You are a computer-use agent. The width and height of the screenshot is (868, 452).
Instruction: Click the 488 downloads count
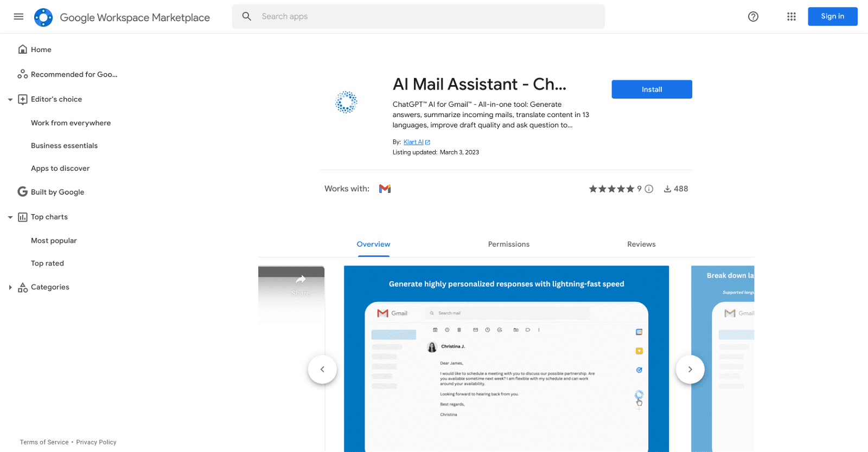coord(681,189)
